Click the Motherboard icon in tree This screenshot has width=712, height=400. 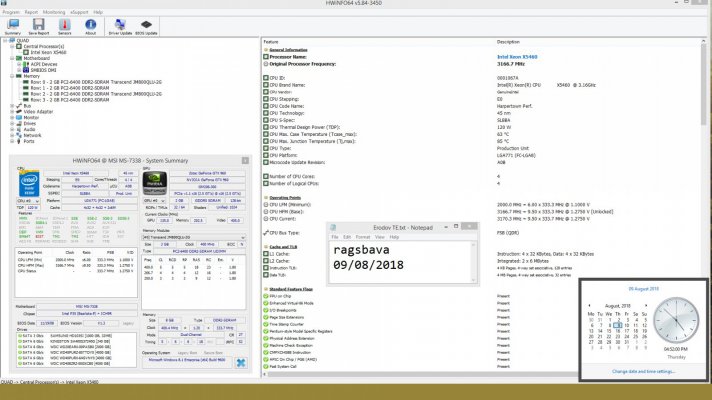pos(19,58)
